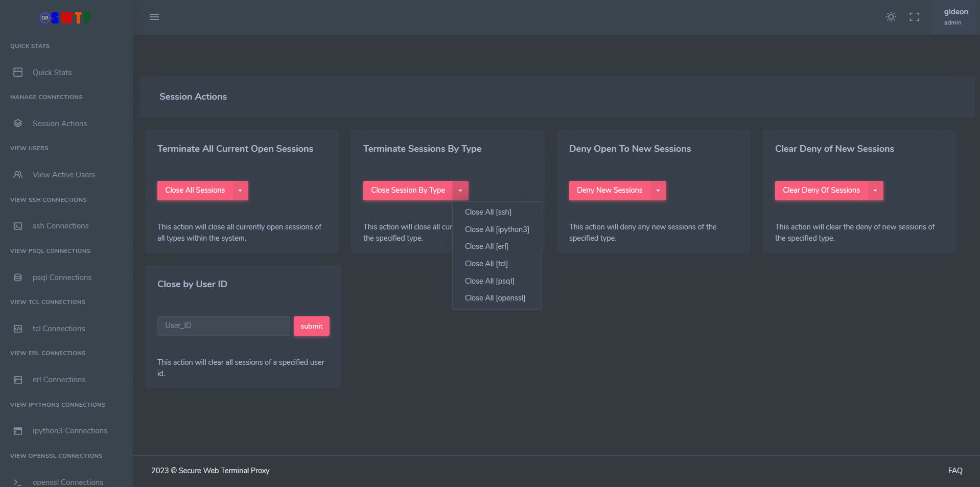Select Close All [ssh] from menu

[x=488, y=212]
